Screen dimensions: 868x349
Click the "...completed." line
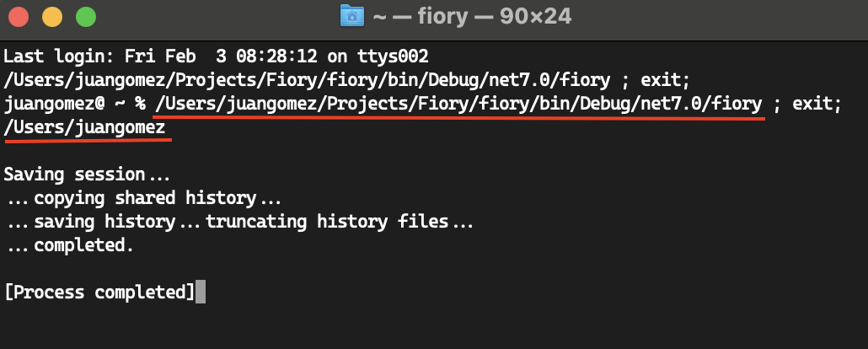tap(70, 245)
